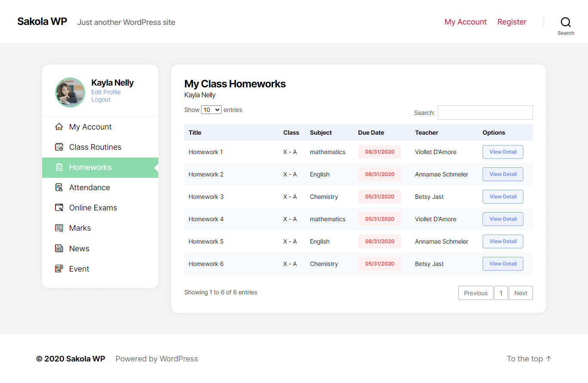This screenshot has width=588, height=383.
Task: Click the Logout link under Kayla Nelly
Action: (101, 99)
